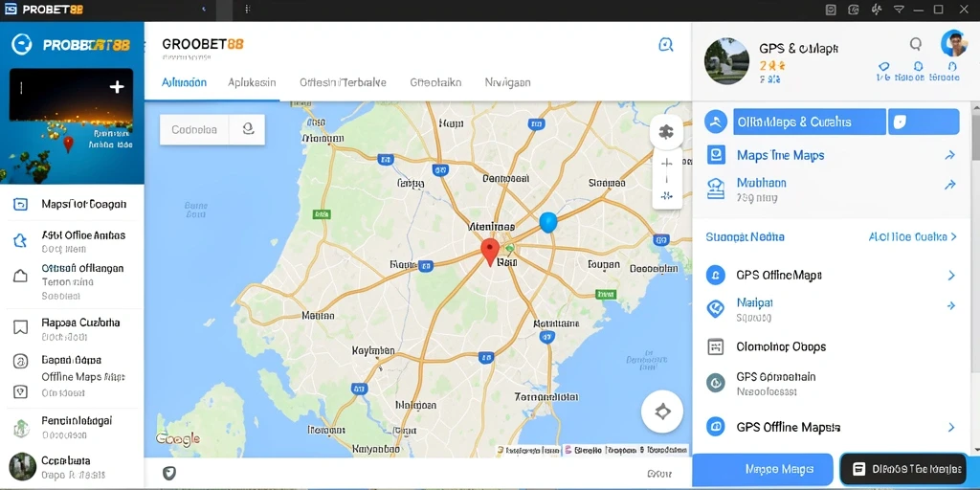Viewport: 980px width, 490px height.
Task: Click the house icon beside "Otfoart Offlangan"
Action: tap(21, 276)
